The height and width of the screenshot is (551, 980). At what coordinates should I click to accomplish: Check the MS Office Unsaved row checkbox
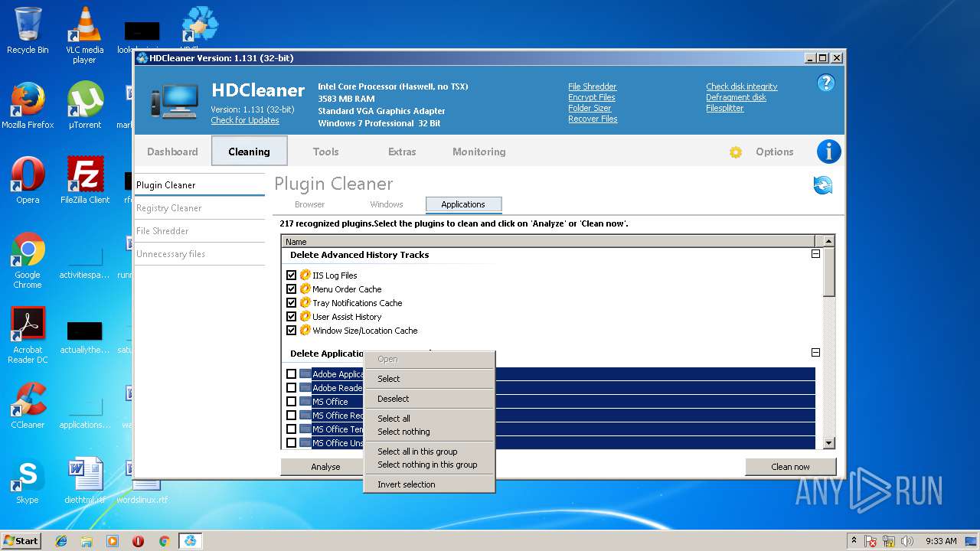(x=291, y=443)
